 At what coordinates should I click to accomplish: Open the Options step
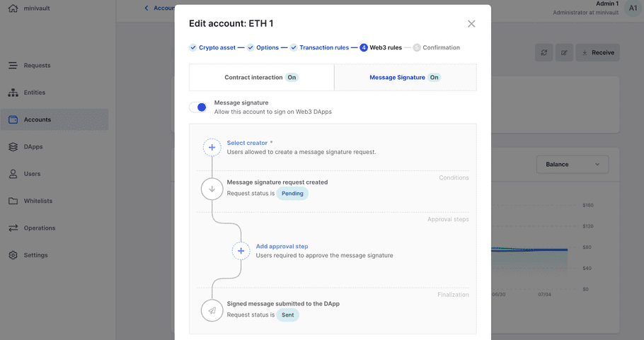[267, 48]
